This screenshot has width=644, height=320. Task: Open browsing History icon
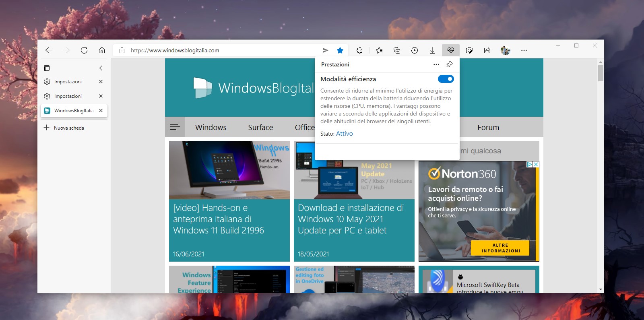[x=415, y=50]
